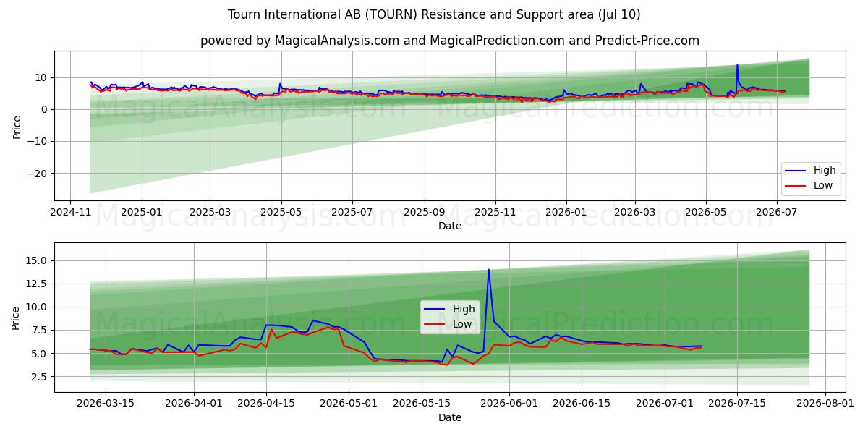
Task: Click the 2026-03-15 tick label
Action: click(x=106, y=403)
